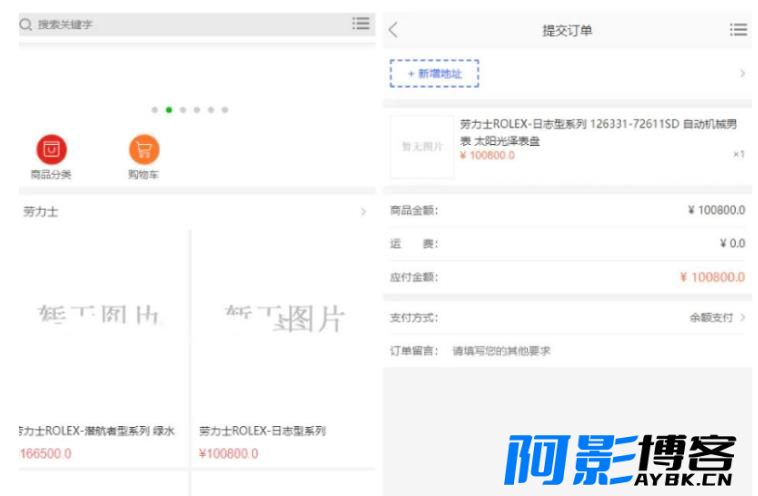Screen dimensions: 758x496
Task: Select the green active carousel dot
Action: (169, 110)
